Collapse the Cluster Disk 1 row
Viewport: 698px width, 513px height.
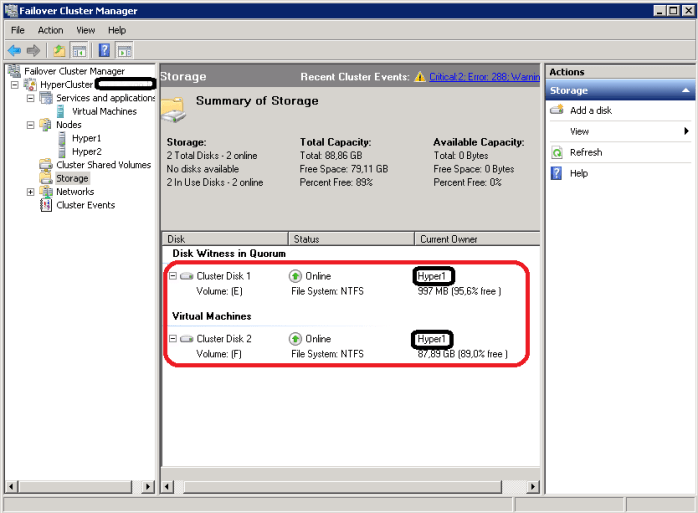click(x=172, y=276)
